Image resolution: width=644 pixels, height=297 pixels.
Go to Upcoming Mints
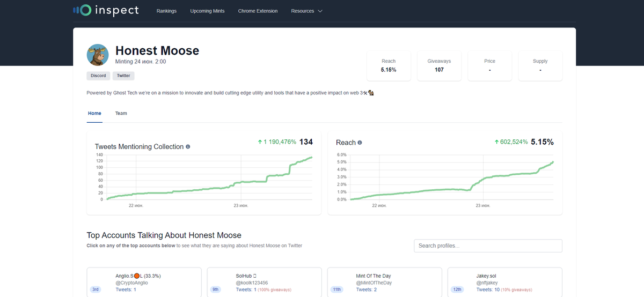pyautogui.click(x=207, y=11)
